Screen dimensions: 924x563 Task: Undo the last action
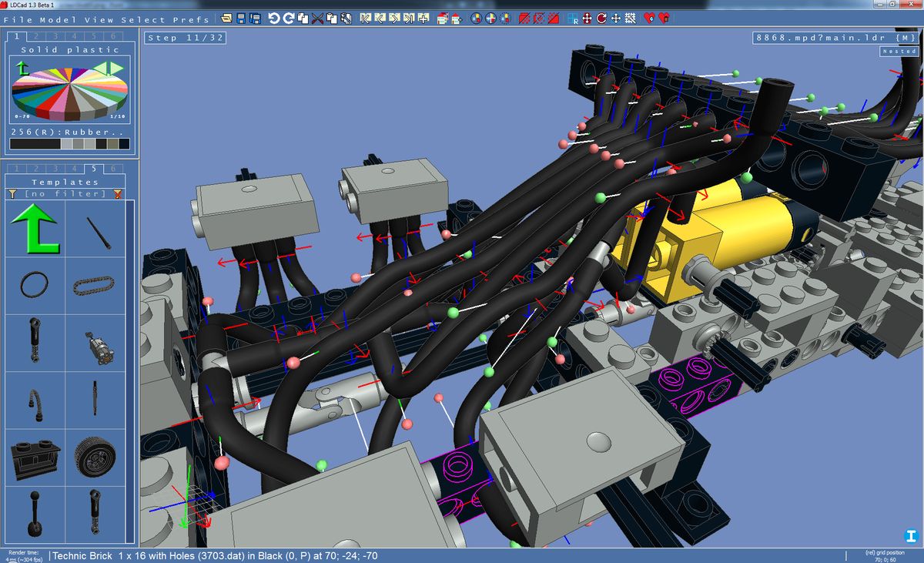(274, 17)
